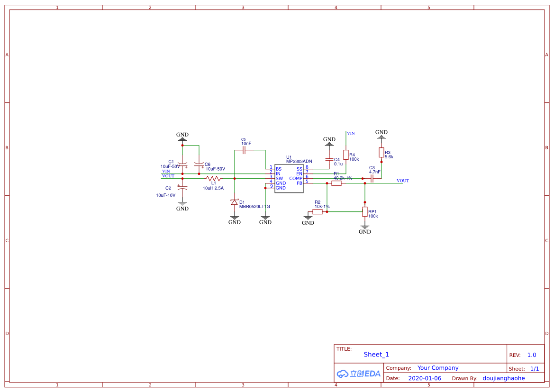Click the SS pin label on U1
The image size is (554, 392).
300,169
